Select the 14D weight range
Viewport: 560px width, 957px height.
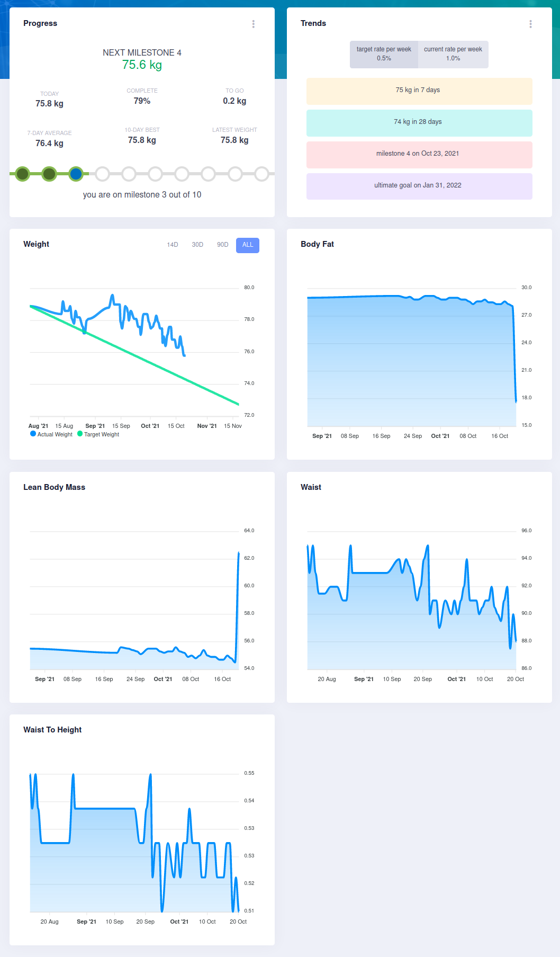(173, 245)
